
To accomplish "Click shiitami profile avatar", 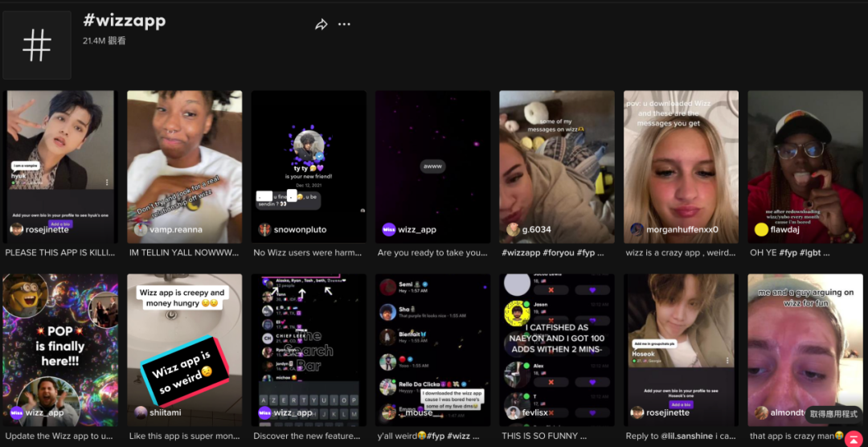I will [x=141, y=412].
